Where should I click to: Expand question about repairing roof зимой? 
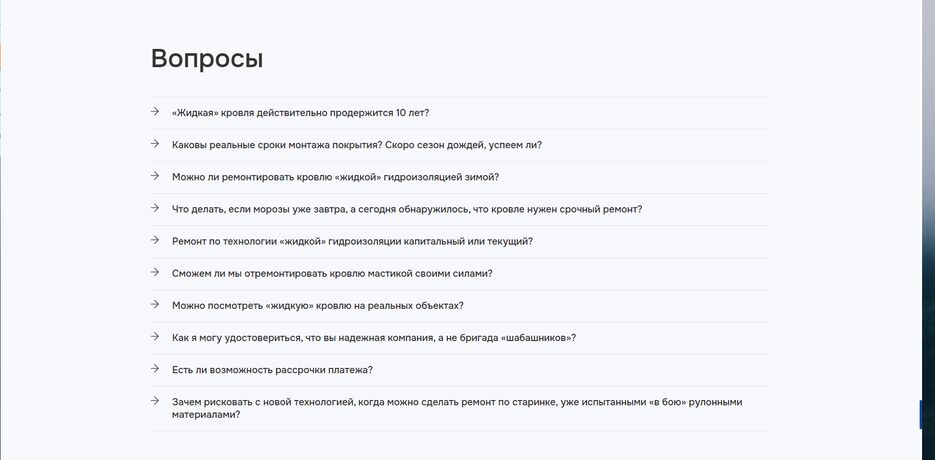(x=335, y=177)
